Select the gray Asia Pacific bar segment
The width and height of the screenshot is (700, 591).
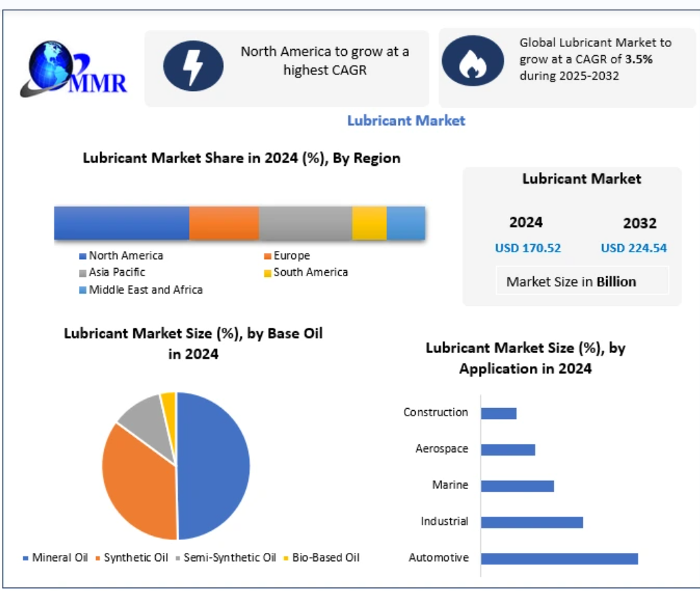305,223
